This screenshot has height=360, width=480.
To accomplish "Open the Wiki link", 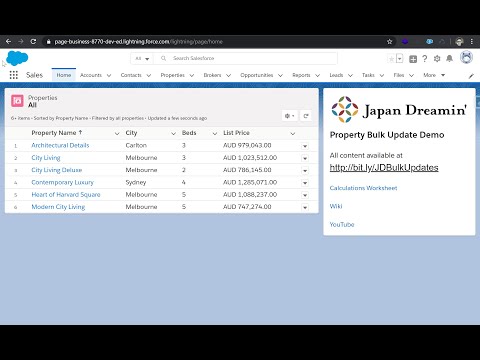I will click(336, 206).
